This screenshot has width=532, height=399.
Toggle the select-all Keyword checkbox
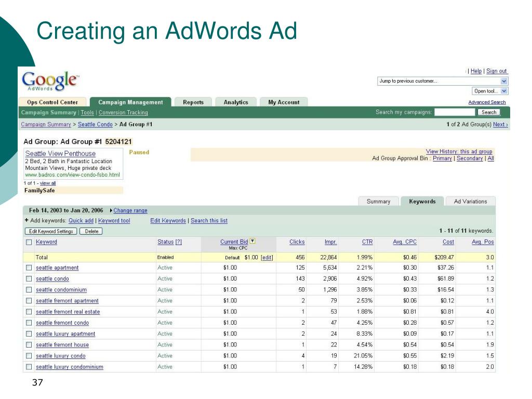[29, 242]
